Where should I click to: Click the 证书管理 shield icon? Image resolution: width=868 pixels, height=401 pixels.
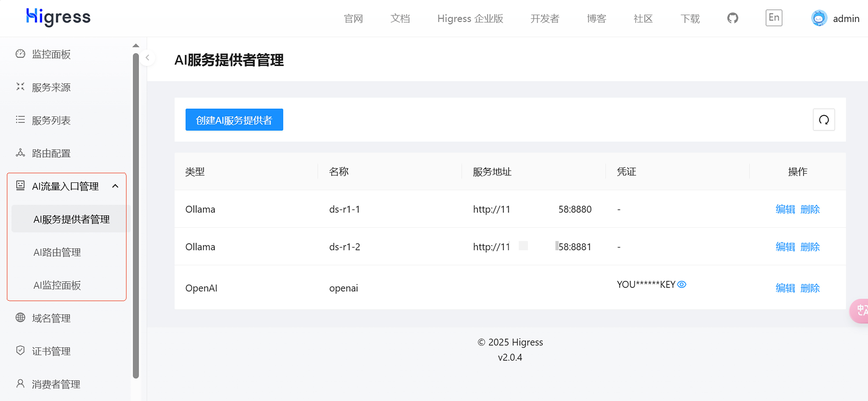(20, 350)
